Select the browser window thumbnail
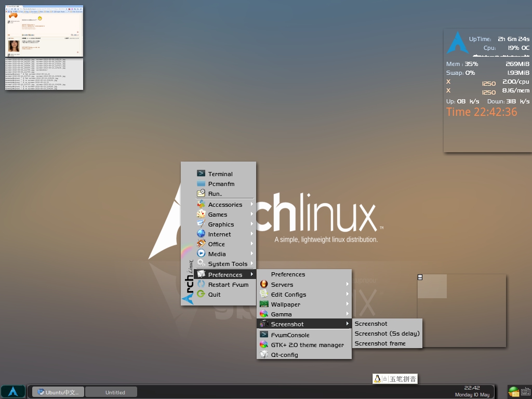The image size is (532, 399). coord(44,31)
